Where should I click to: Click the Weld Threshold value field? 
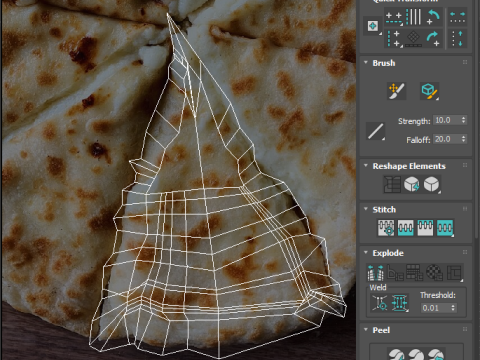coord(435,308)
